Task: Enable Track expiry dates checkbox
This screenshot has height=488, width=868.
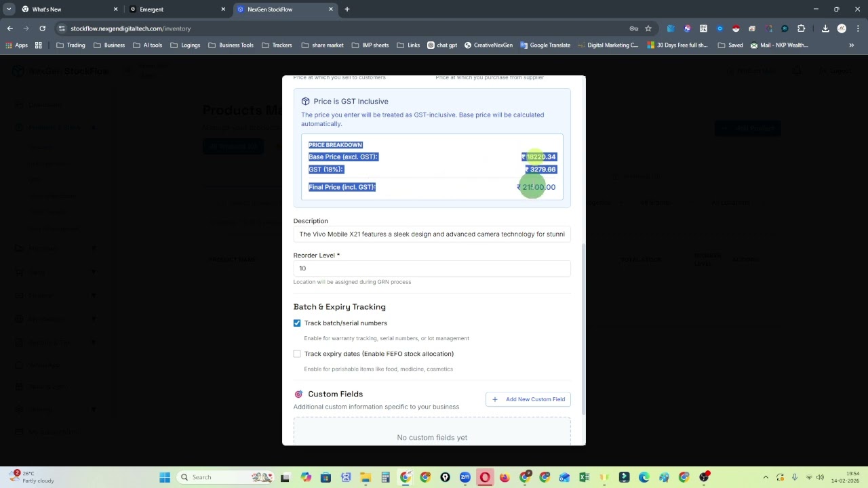Action: coord(297,354)
